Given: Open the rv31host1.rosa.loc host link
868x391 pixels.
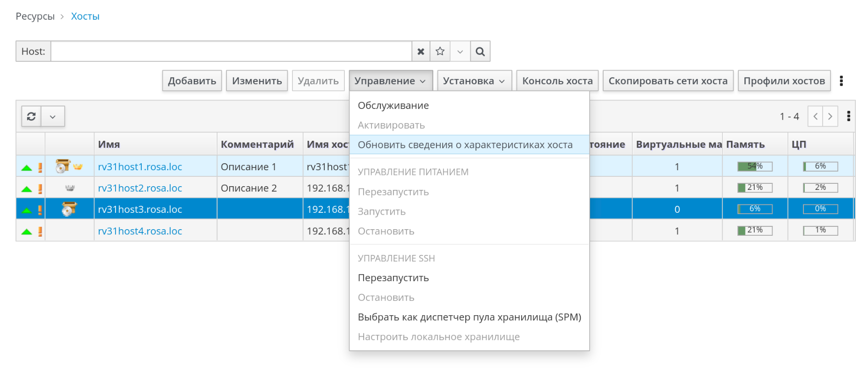Looking at the screenshot, I should pos(140,167).
